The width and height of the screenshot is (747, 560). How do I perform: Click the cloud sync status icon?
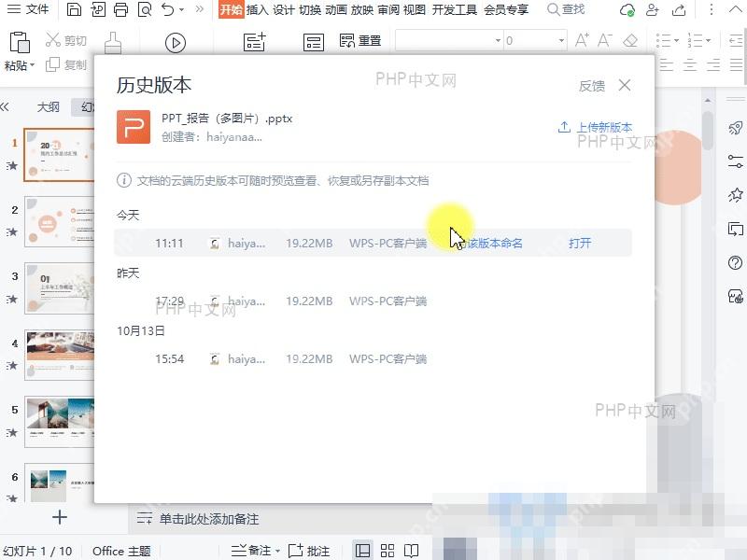[627, 9]
